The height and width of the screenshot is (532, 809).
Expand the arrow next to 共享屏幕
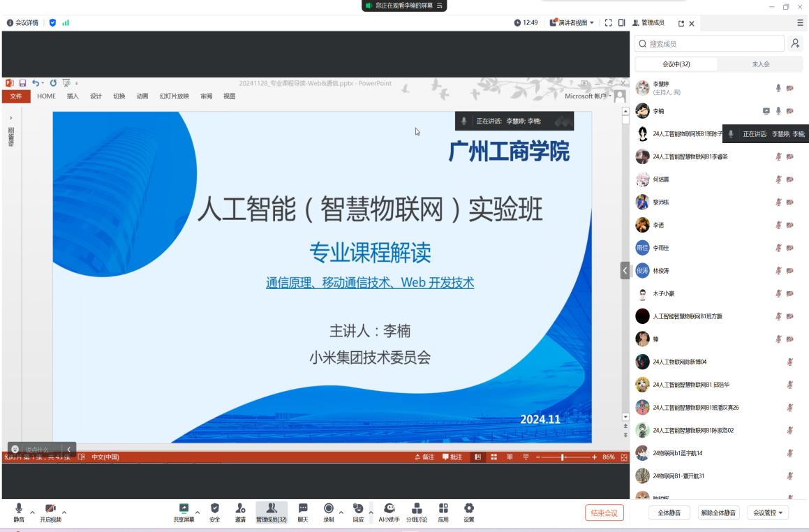pyautogui.click(x=198, y=512)
